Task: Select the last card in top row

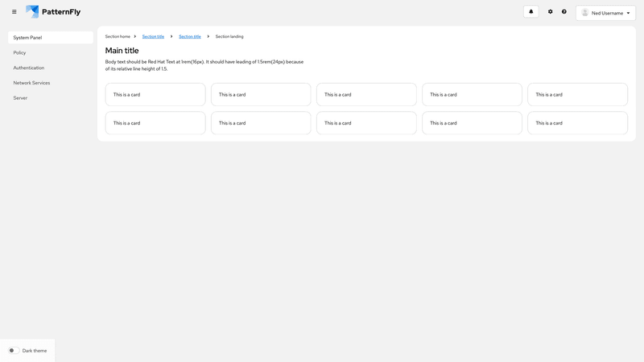Action: [577, 94]
